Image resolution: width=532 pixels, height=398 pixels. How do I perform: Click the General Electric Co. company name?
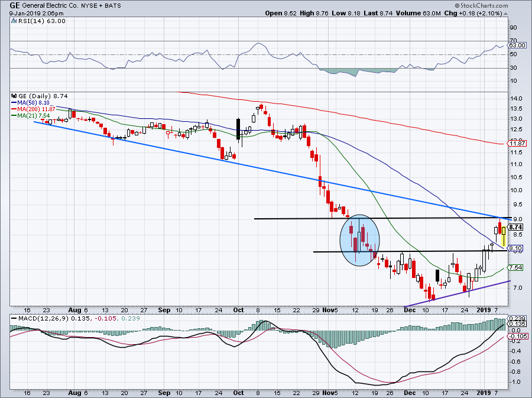(50, 6)
